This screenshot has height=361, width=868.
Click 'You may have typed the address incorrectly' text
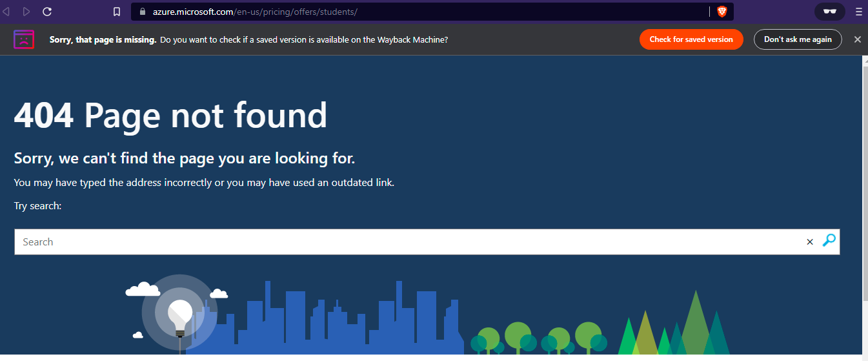point(204,183)
